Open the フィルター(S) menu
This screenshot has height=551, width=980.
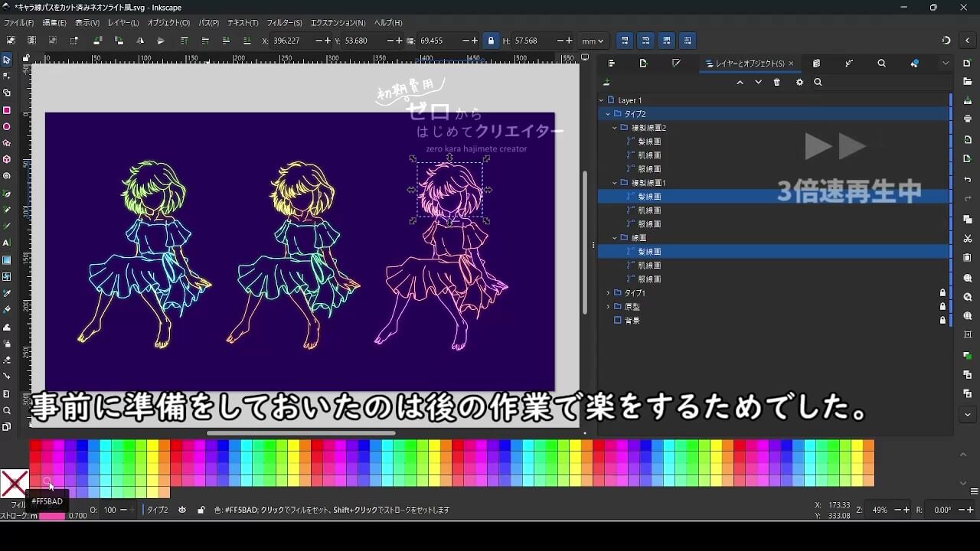(x=284, y=23)
